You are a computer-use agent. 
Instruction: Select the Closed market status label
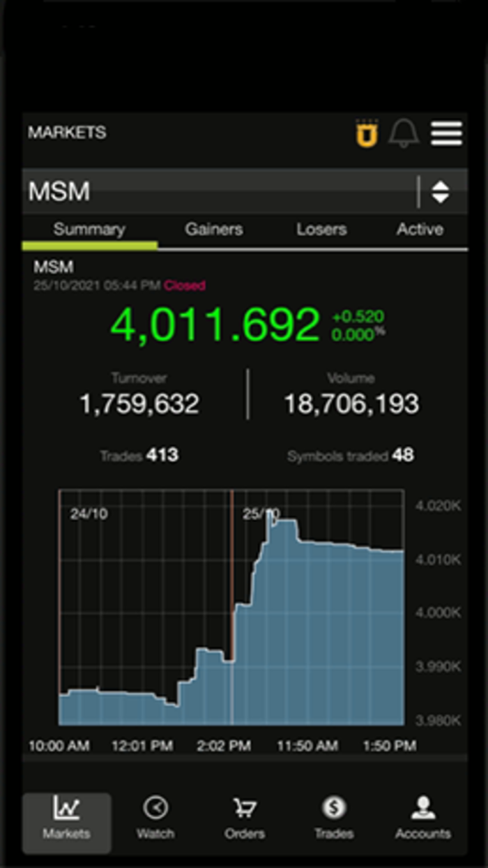pos(185,285)
